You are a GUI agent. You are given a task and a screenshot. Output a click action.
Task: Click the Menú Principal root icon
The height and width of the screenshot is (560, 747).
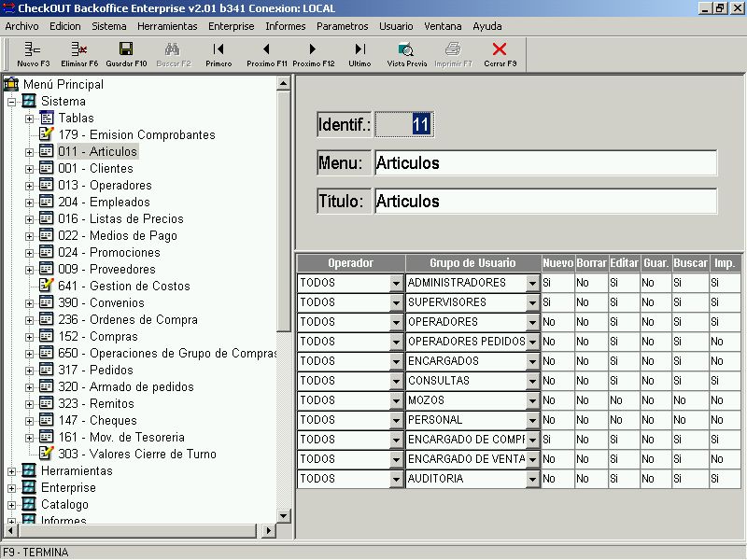[x=11, y=85]
